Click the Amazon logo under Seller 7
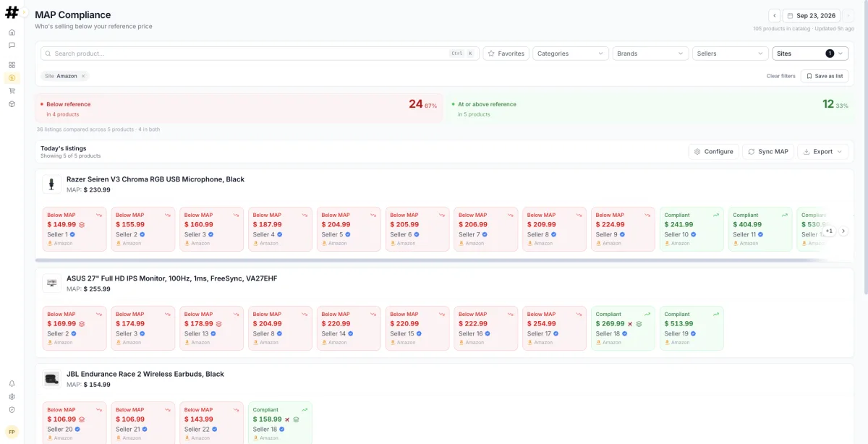The height and width of the screenshot is (444, 868). (460, 244)
